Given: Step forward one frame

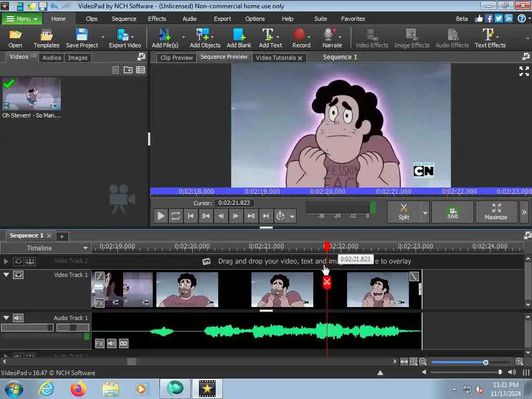Looking at the screenshot, I should [235, 216].
